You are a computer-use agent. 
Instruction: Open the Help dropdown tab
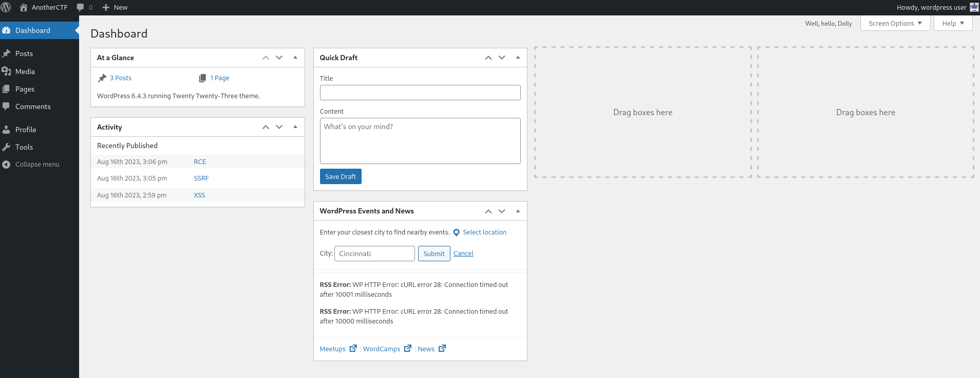tap(953, 23)
